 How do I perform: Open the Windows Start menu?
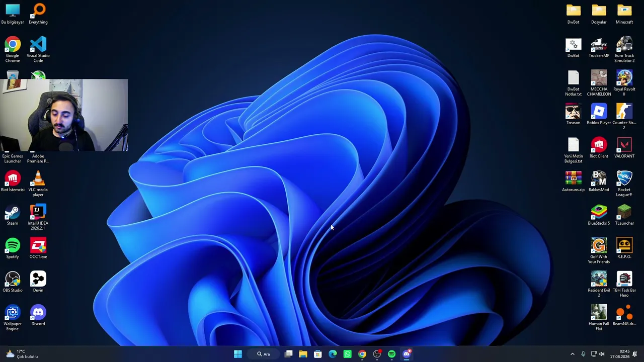[x=238, y=354]
